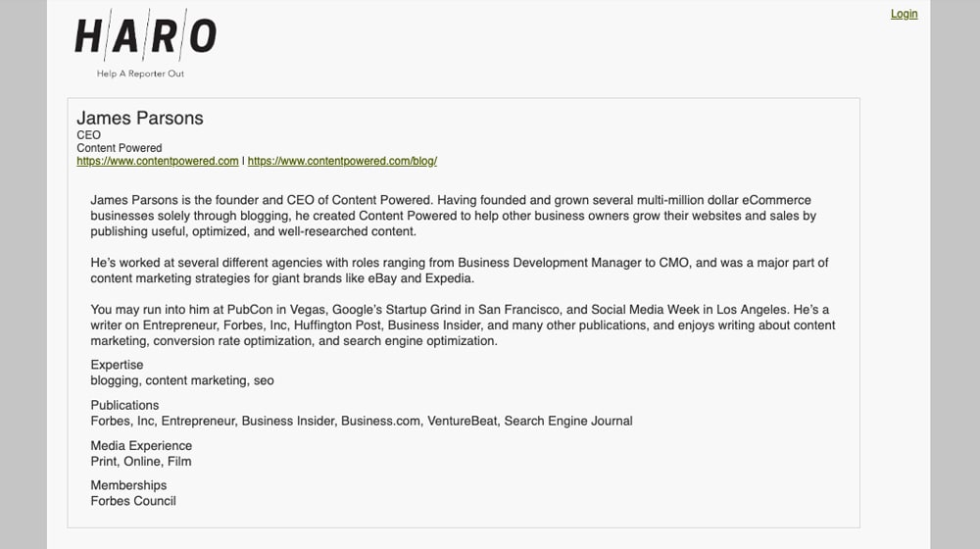Click the Memberships section label
The image size is (980, 549).
click(128, 485)
